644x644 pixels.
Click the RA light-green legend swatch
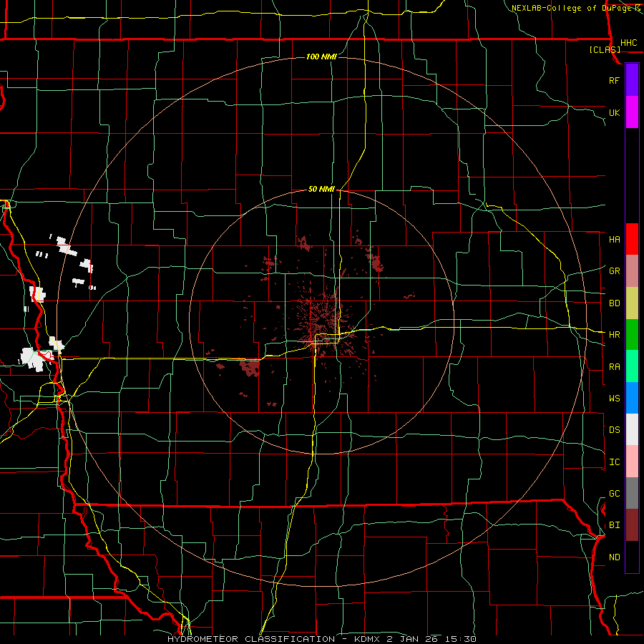[x=632, y=366]
